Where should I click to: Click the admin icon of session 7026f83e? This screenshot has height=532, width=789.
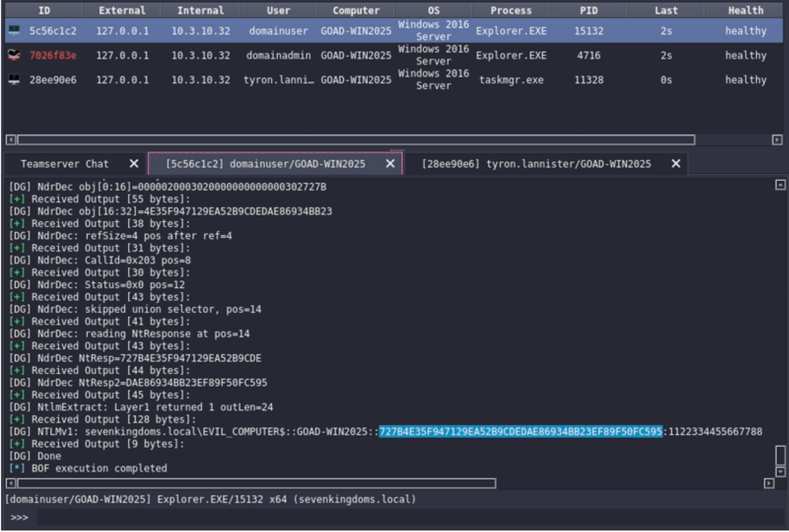pyautogui.click(x=14, y=55)
